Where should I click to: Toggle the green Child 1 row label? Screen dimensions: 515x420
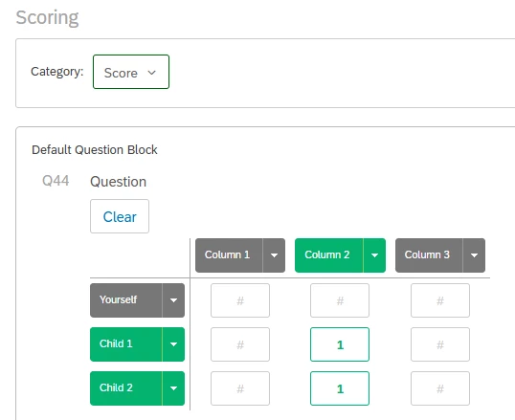coord(126,344)
